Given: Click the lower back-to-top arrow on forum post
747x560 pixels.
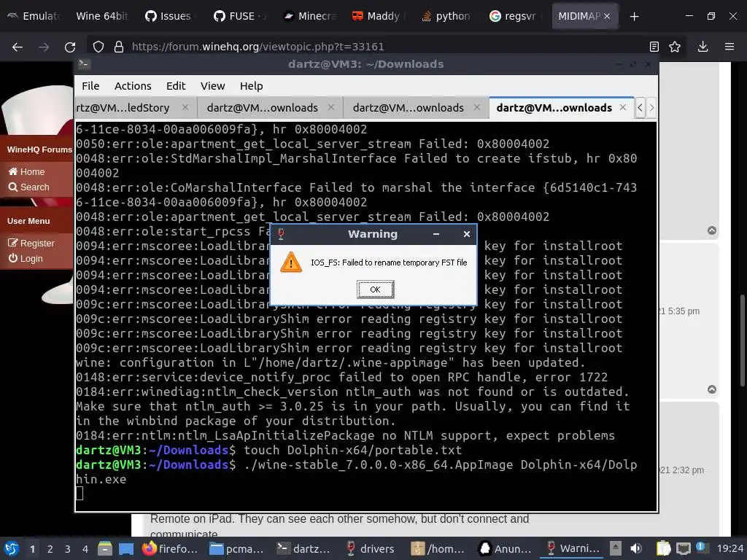Looking at the screenshot, I should click(x=712, y=389).
